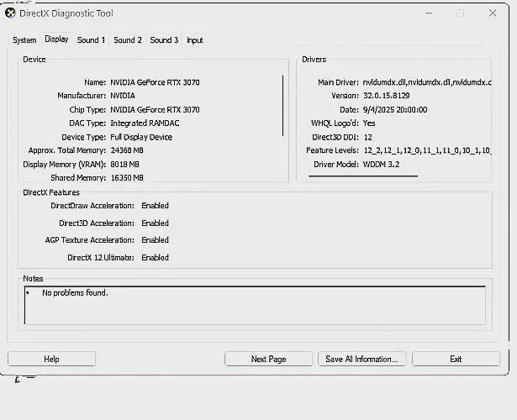Open the Sound 2 tab
The width and height of the screenshot is (517, 420).
click(128, 40)
